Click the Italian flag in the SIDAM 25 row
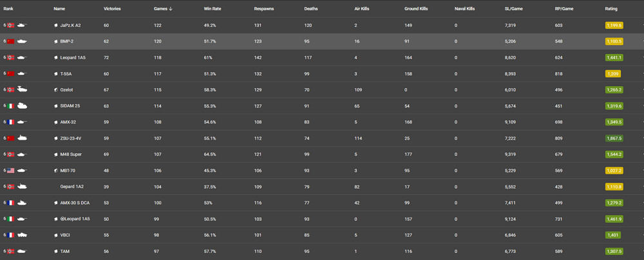 pyautogui.click(x=10, y=106)
